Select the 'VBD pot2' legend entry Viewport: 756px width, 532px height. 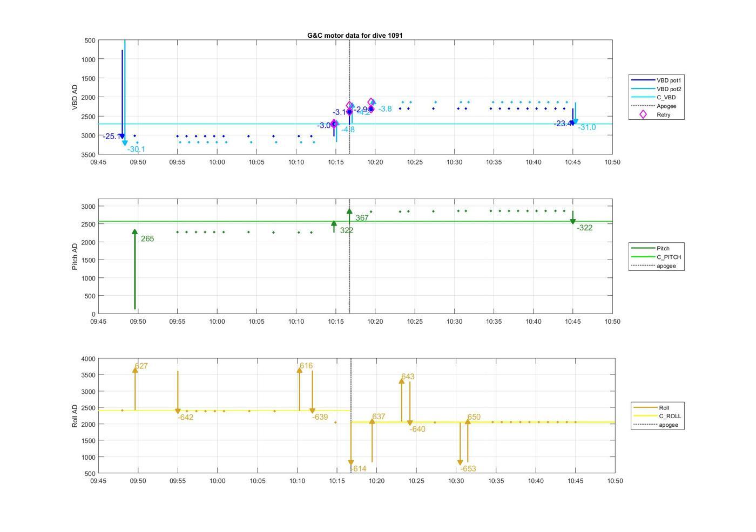tap(657, 89)
